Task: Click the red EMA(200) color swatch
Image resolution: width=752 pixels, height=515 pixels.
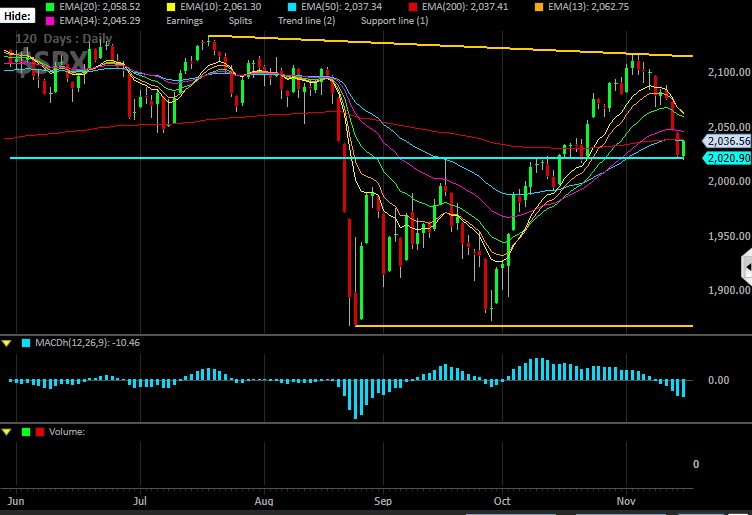Action: point(412,7)
